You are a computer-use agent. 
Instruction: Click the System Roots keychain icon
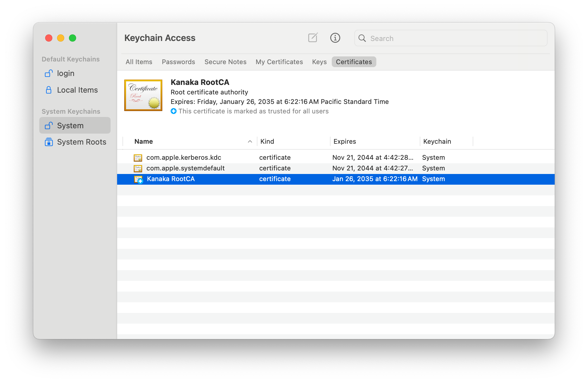pyautogui.click(x=49, y=142)
